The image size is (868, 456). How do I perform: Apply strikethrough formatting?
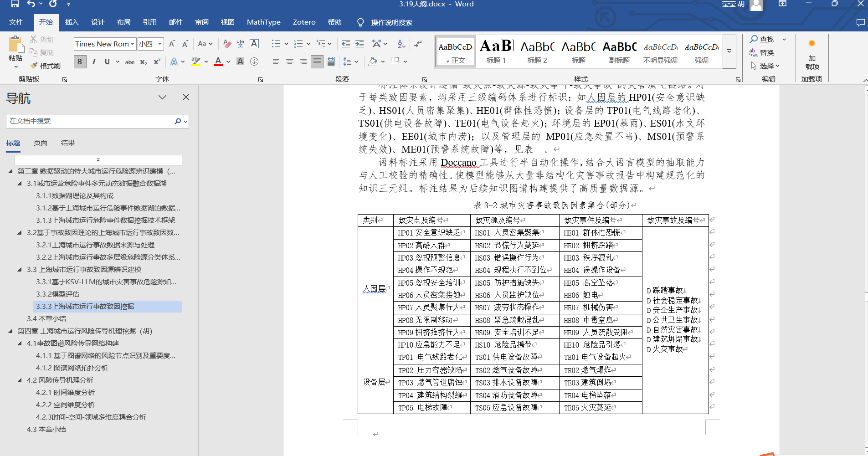[130, 62]
